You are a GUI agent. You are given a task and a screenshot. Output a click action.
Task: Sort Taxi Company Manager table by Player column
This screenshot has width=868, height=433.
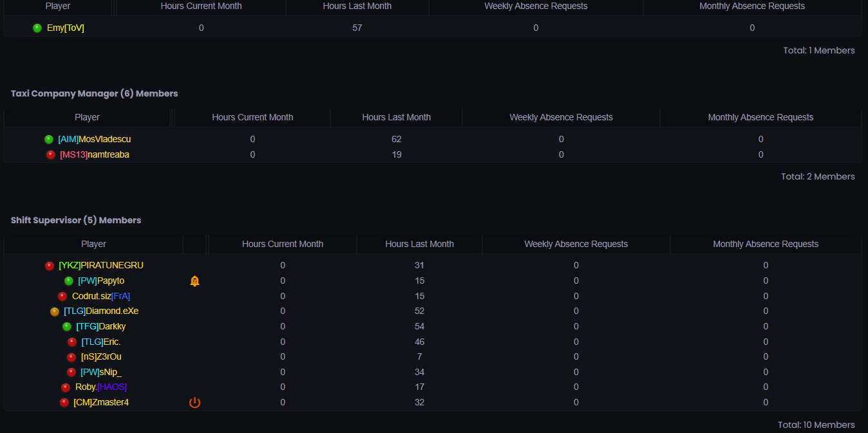[87, 118]
